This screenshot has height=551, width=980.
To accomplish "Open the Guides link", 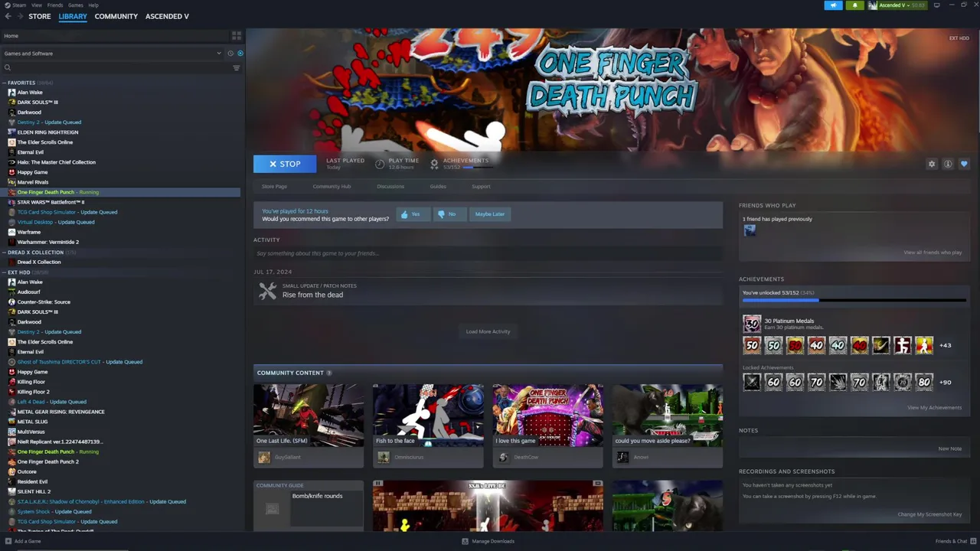I will pos(438,187).
